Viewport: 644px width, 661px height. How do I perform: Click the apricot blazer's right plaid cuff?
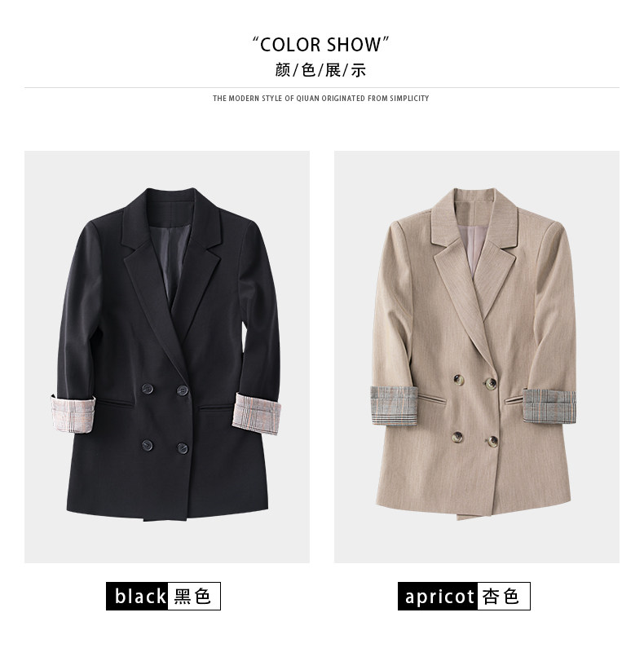[x=549, y=406]
